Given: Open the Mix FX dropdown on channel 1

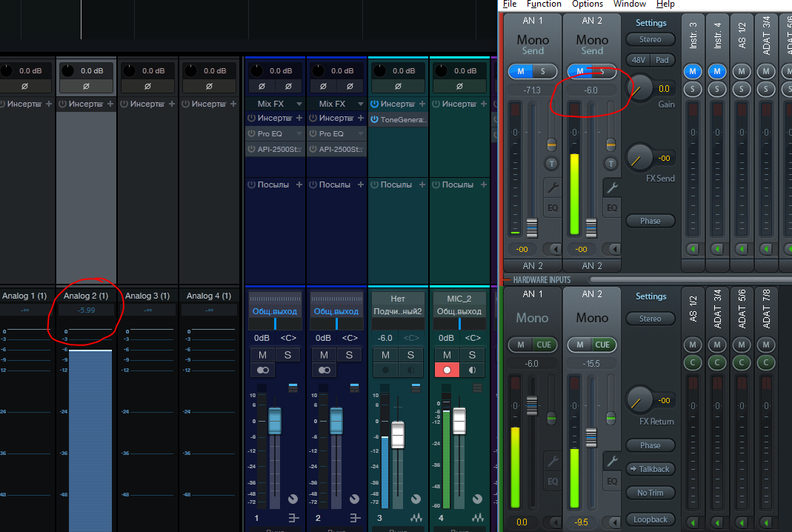Looking at the screenshot, I should click(x=299, y=104).
